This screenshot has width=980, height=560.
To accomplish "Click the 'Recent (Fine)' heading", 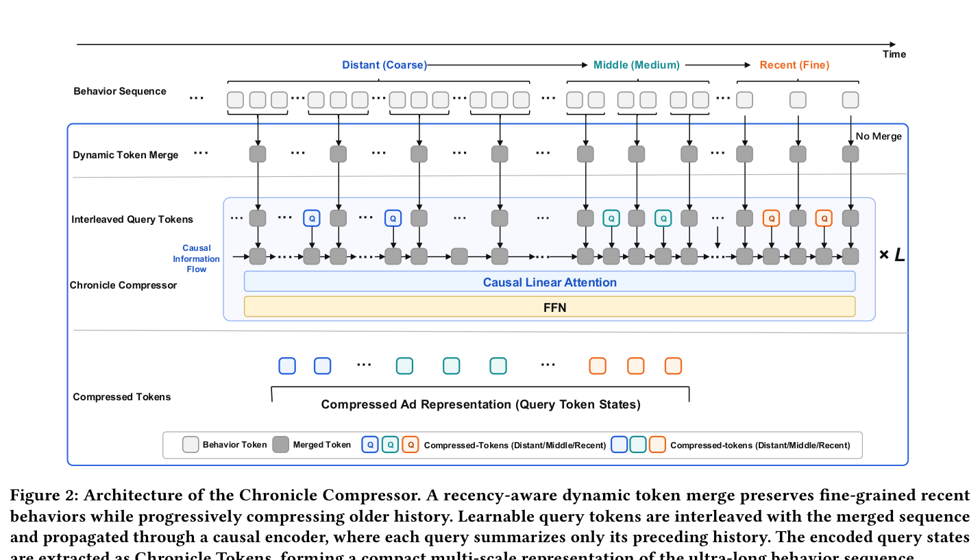I will (794, 65).
